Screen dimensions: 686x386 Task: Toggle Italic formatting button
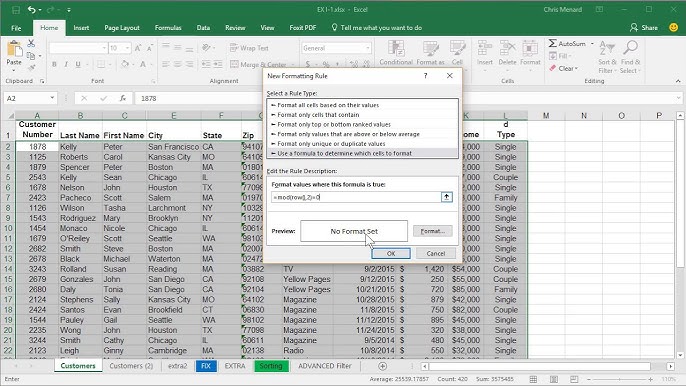tap(66, 64)
